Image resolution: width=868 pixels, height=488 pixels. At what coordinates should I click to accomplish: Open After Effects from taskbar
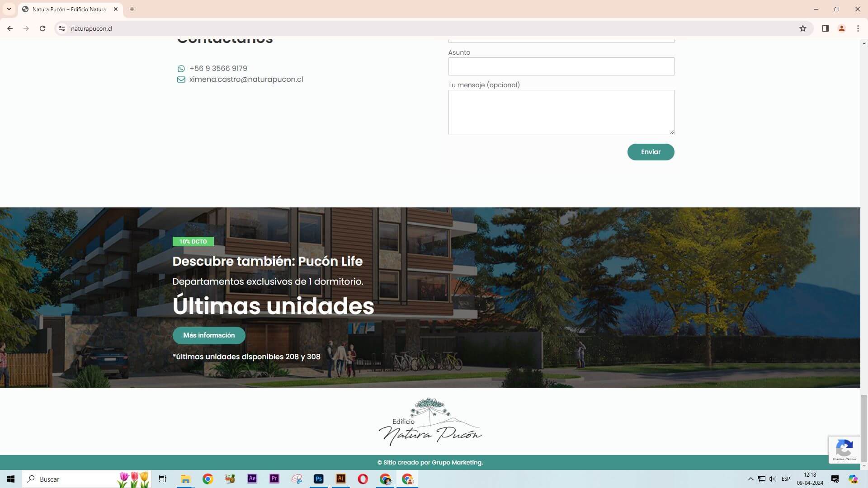[x=252, y=479]
